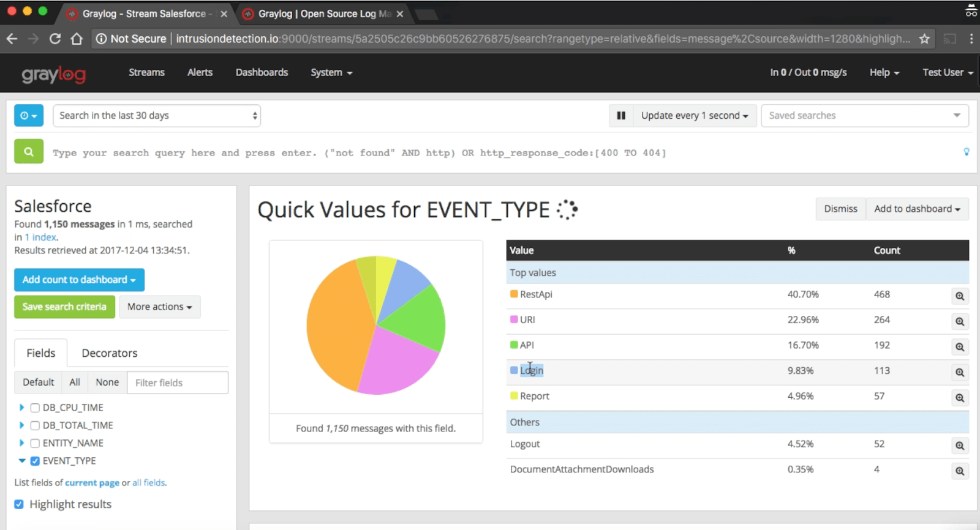Collapse the EVENT_TYPE field options

pos(22,461)
